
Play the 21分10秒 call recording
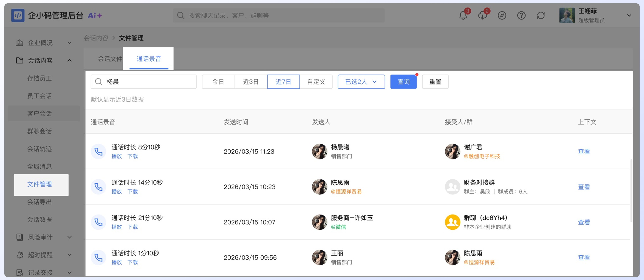[117, 227]
